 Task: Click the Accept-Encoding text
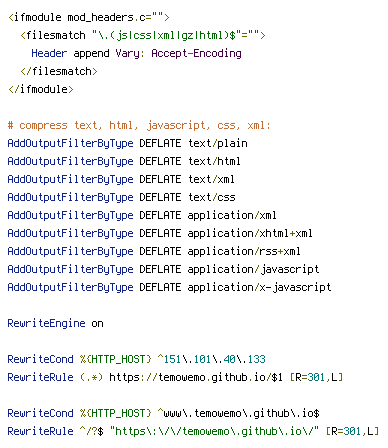coord(196,53)
